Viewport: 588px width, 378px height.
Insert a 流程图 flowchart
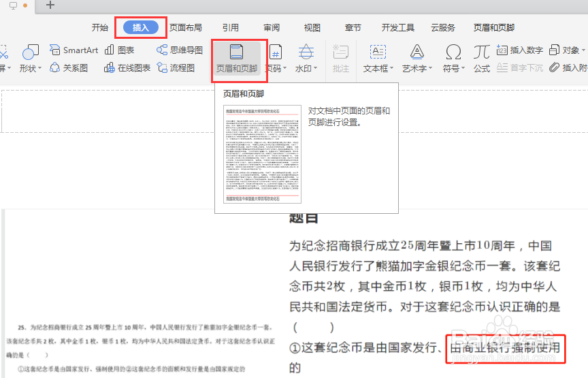(176, 67)
